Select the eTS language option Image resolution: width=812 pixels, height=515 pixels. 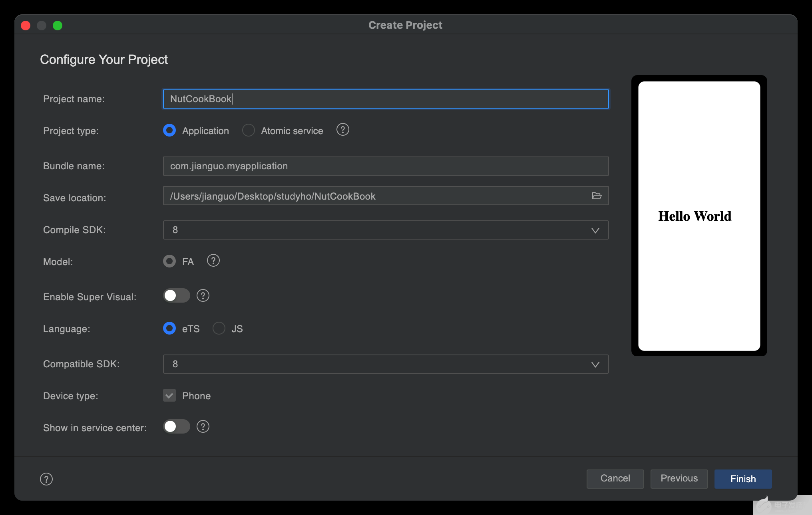click(169, 328)
